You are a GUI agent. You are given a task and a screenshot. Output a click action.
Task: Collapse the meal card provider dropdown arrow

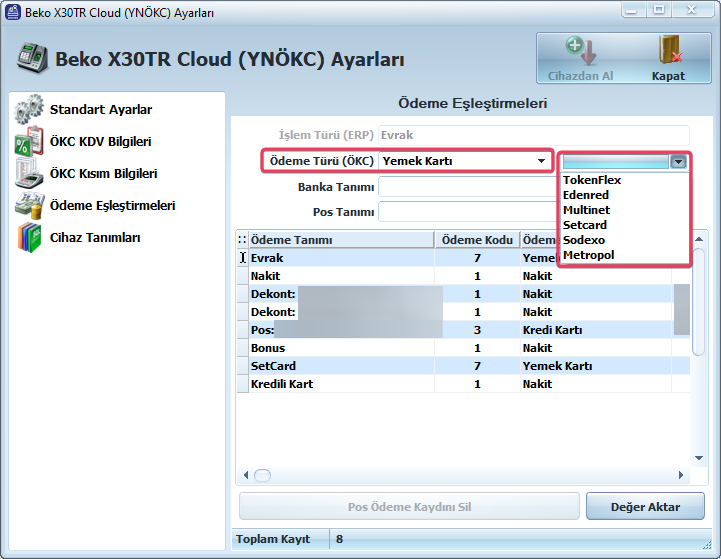pyautogui.click(x=678, y=162)
